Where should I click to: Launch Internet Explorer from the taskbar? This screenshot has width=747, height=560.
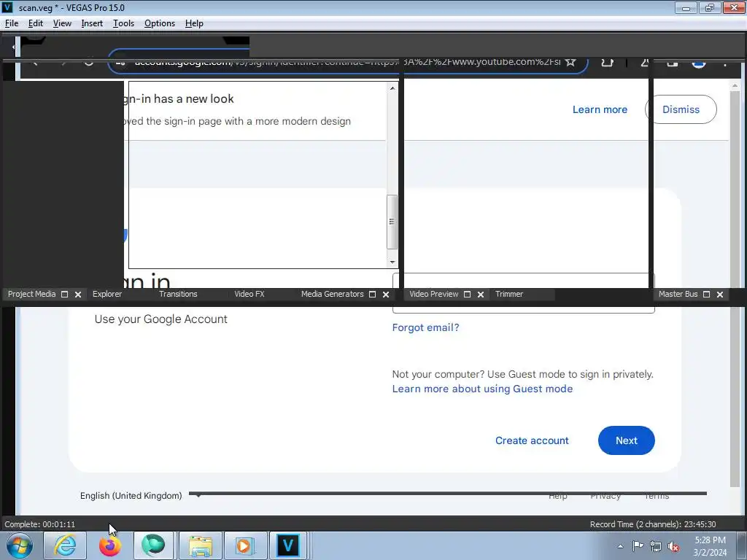(65, 545)
